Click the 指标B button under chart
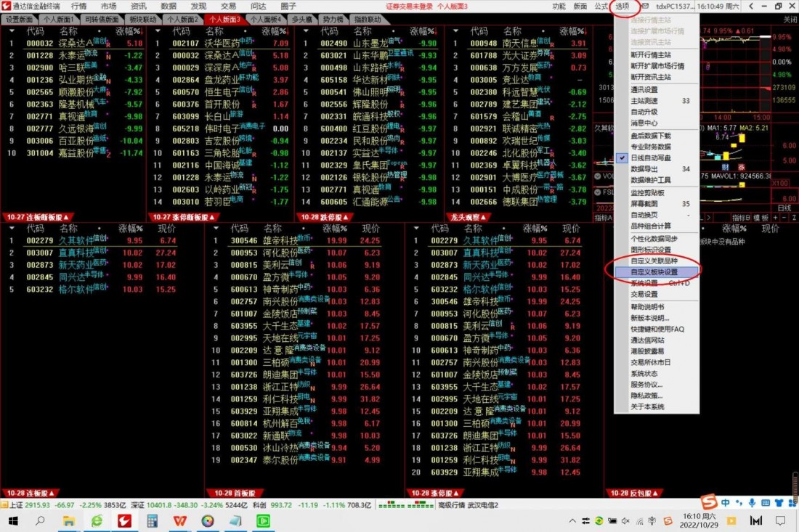Viewport: 799px width, 532px height. tap(740, 218)
